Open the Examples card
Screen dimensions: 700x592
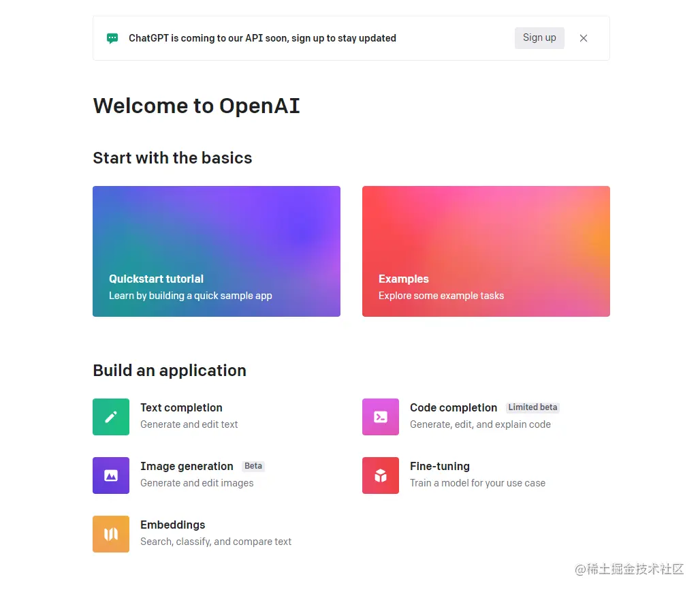click(486, 251)
